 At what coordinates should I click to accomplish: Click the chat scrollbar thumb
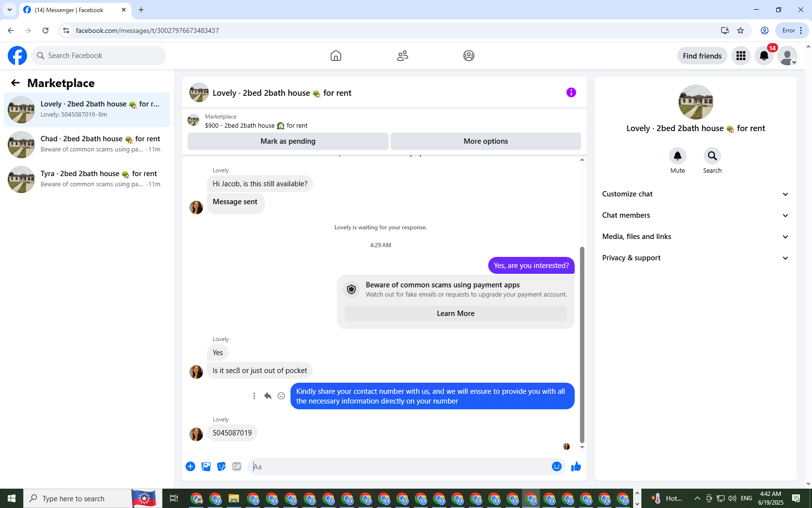coord(582,344)
